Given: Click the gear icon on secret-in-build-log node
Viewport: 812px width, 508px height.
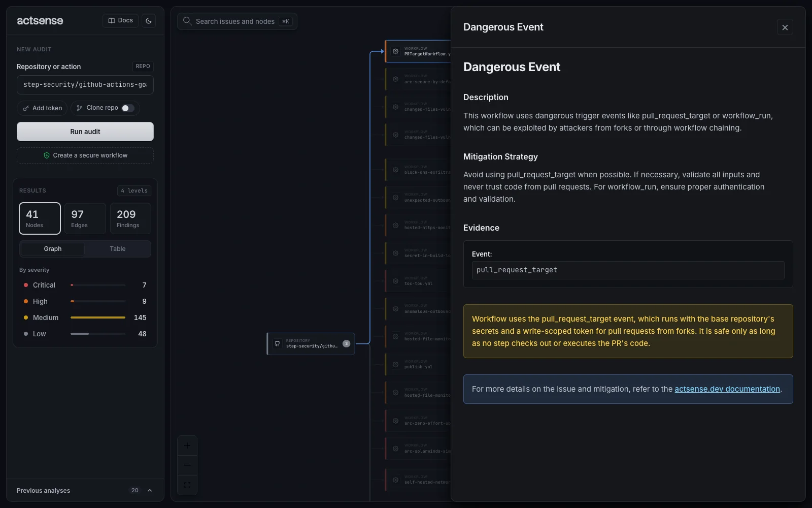Looking at the screenshot, I should point(395,253).
